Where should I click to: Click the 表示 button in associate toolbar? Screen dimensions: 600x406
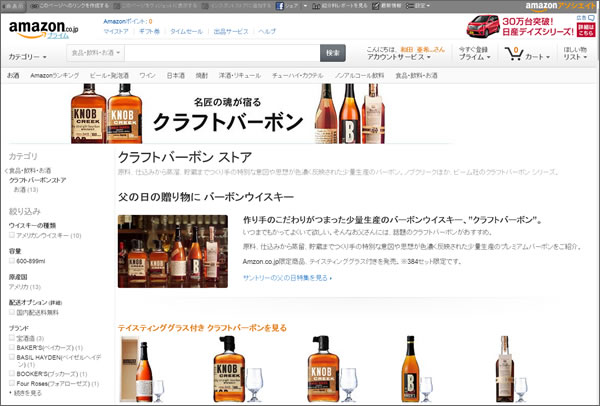(13, 6)
